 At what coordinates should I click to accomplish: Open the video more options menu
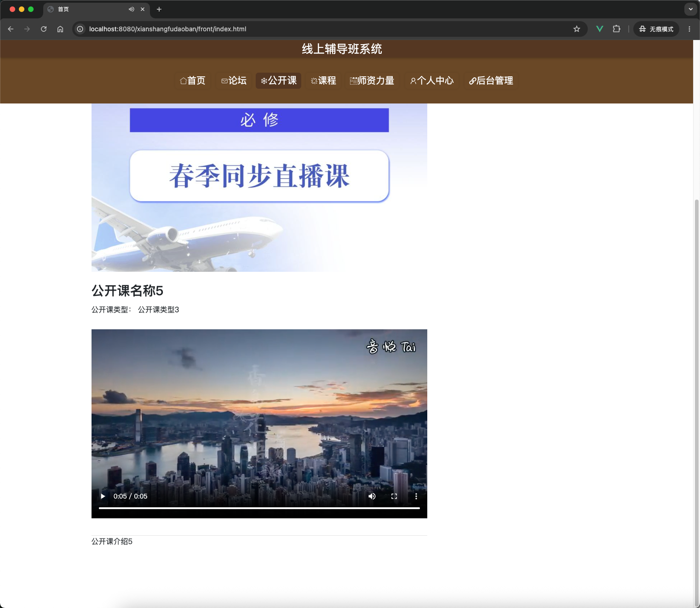[416, 496]
